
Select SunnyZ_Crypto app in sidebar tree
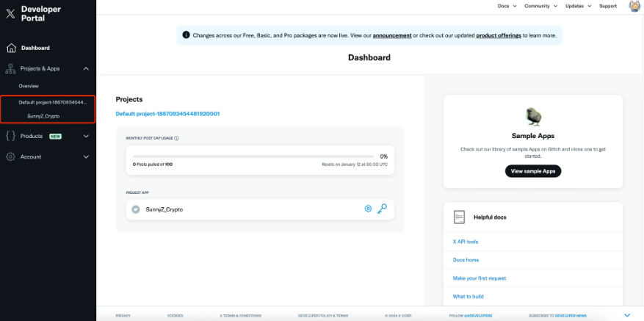tap(43, 116)
